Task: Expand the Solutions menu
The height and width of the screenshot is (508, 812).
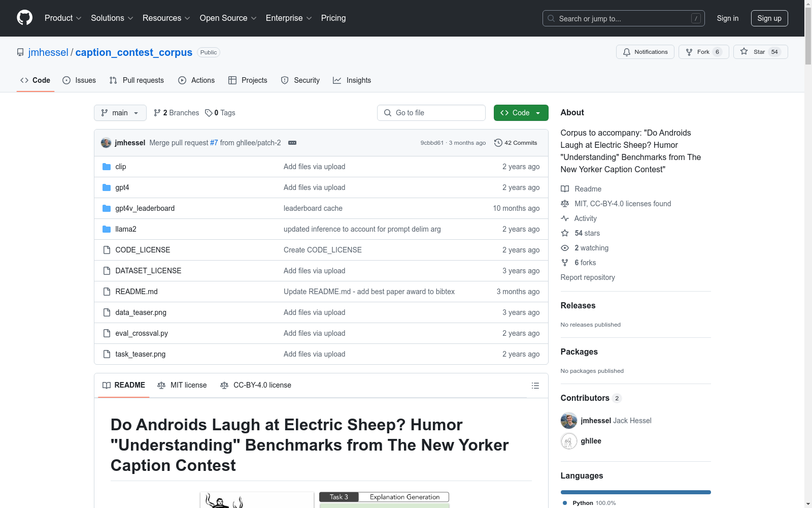Action: click(112, 18)
